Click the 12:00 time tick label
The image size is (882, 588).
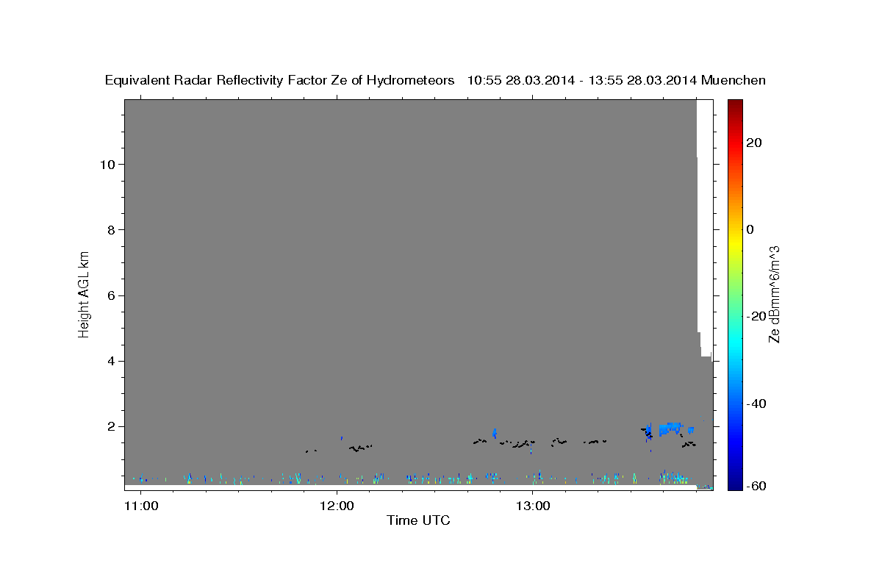pyautogui.click(x=337, y=506)
